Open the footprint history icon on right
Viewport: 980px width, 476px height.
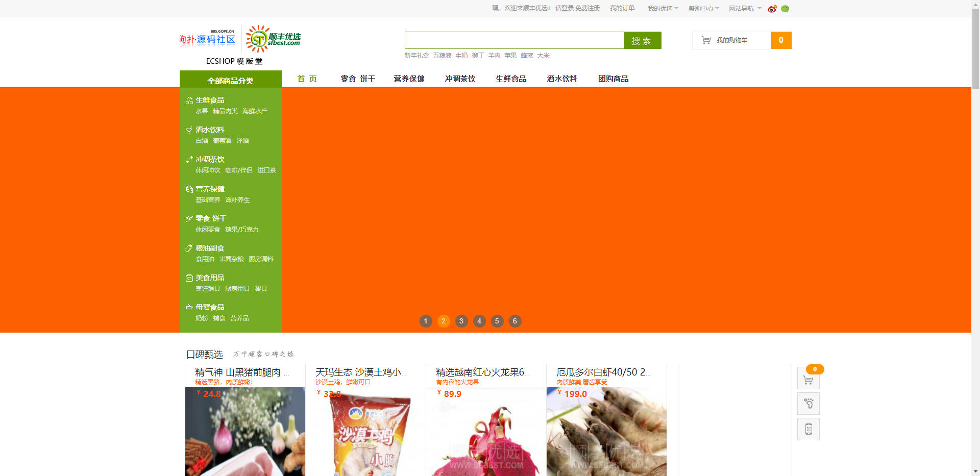tap(808, 404)
